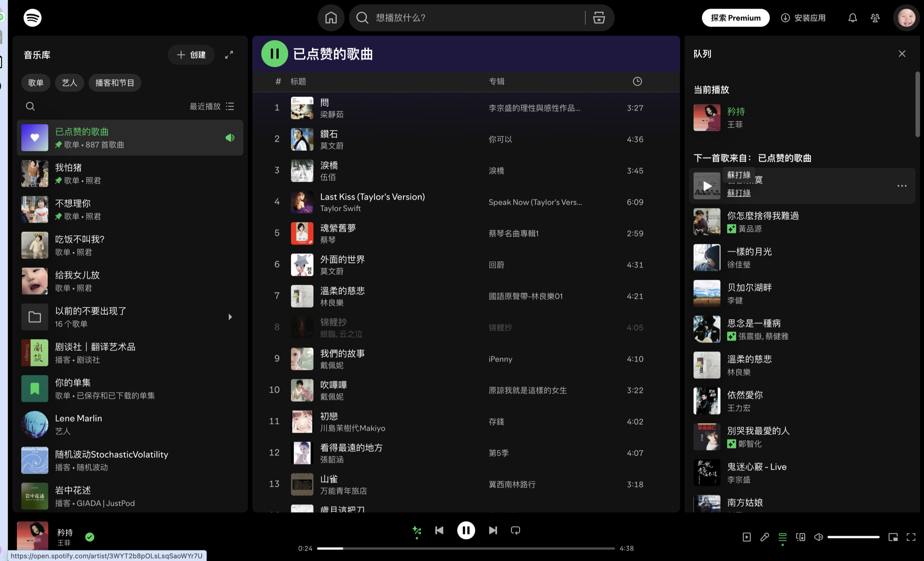Click the 创建 button in the library
924x561 pixels.
(x=191, y=55)
